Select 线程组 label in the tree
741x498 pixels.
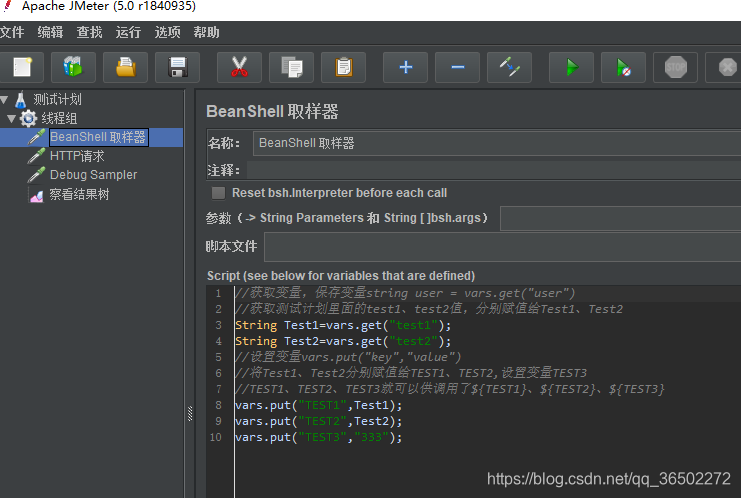tap(59, 118)
